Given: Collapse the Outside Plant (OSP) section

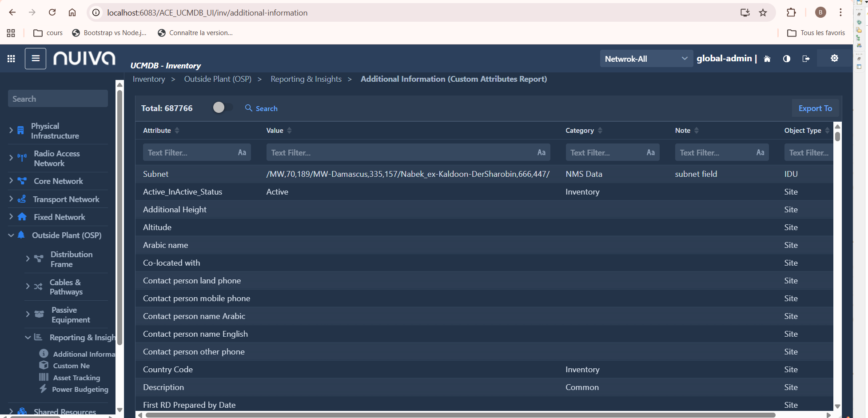Looking at the screenshot, I should 11,235.
